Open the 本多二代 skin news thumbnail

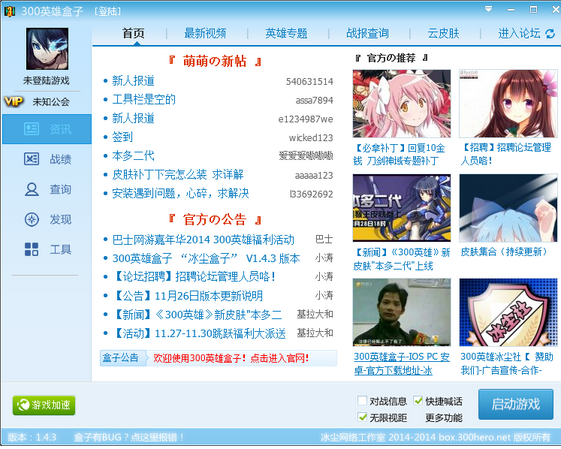401,208
